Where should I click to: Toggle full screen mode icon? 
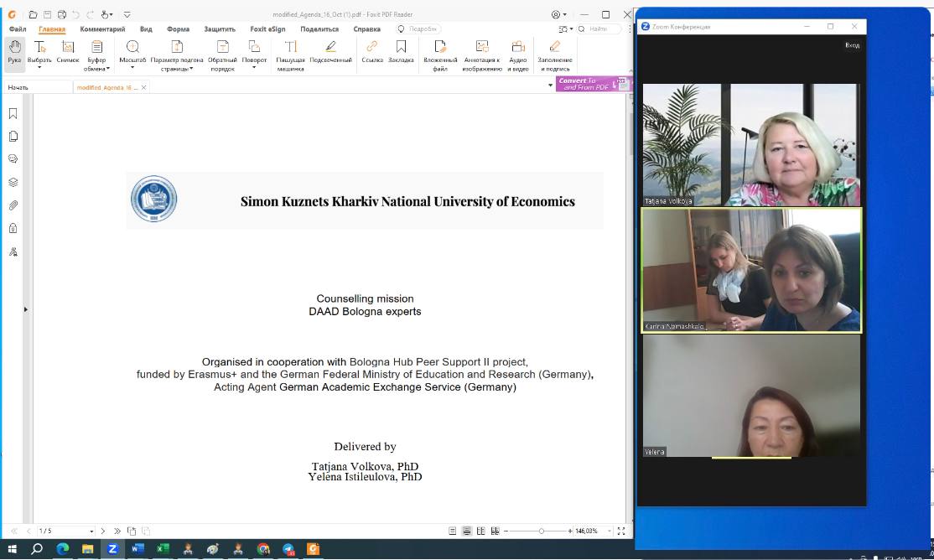pyautogui.click(x=621, y=531)
